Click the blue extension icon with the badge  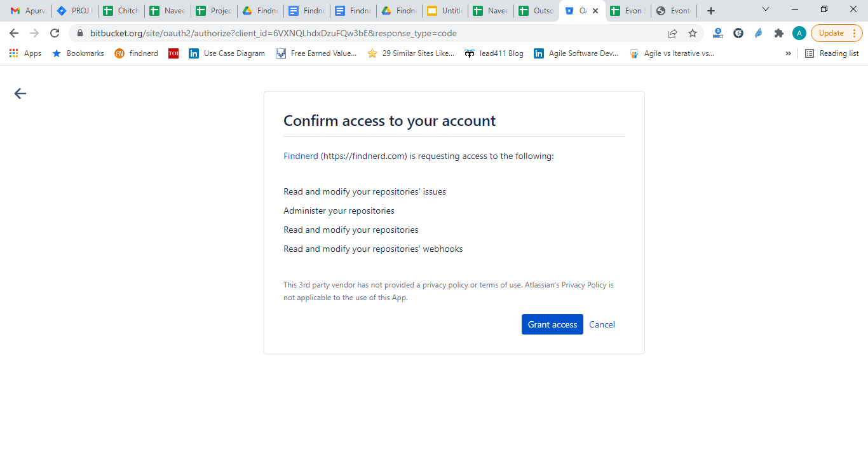pyautogui.click(x=718, y=33)
